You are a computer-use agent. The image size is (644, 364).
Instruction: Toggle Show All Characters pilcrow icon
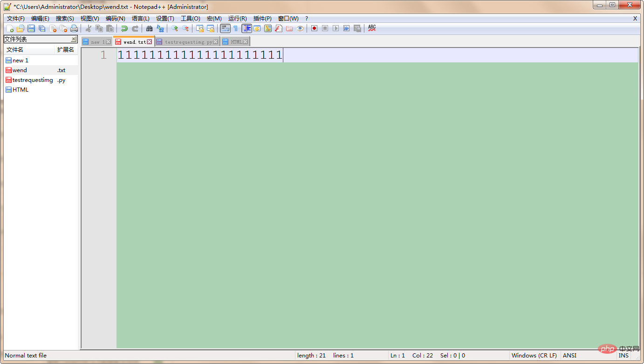(236, 28)
